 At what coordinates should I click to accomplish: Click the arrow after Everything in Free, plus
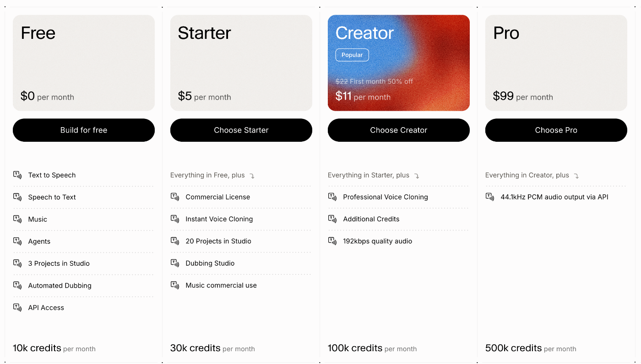pos(252,176)
